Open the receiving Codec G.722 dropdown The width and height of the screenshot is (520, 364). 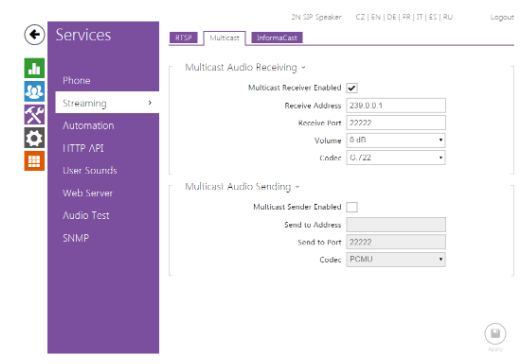396,158
